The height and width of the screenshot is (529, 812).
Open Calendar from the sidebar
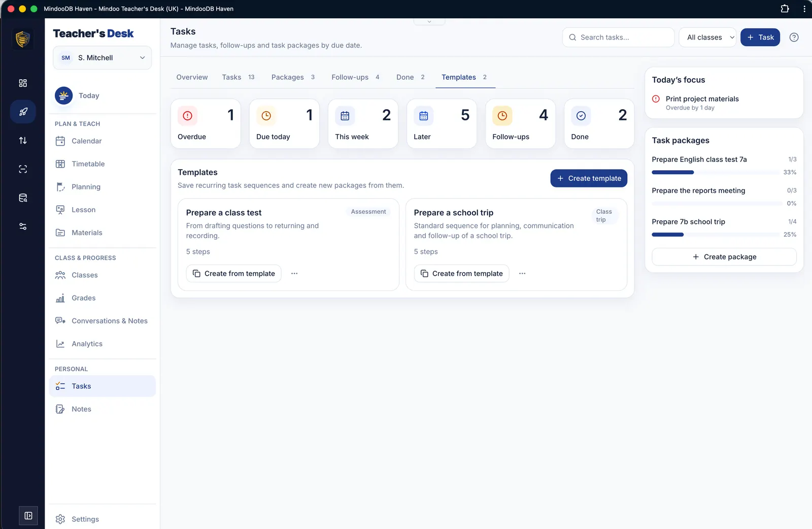pyautogui.click(x=103, y=141)
